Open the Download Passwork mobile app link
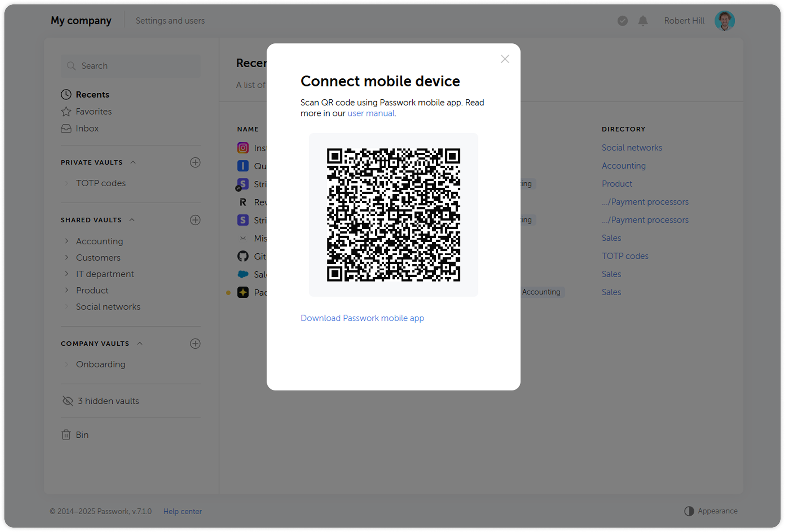 click(x=362, y=318)
